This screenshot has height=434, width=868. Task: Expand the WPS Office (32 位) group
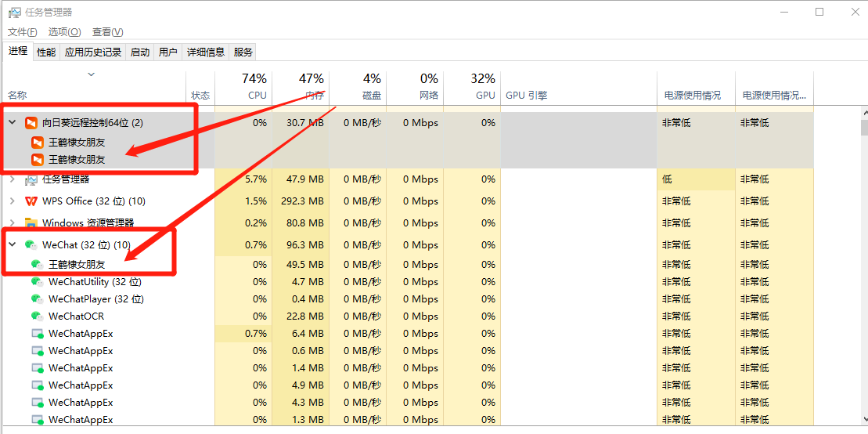13,201
